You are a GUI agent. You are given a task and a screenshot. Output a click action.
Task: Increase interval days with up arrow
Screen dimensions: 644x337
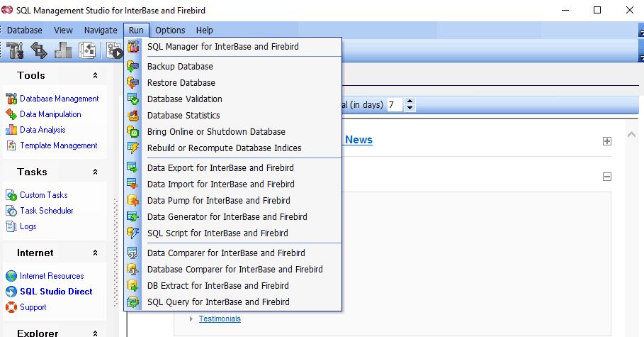pos(409,101)
